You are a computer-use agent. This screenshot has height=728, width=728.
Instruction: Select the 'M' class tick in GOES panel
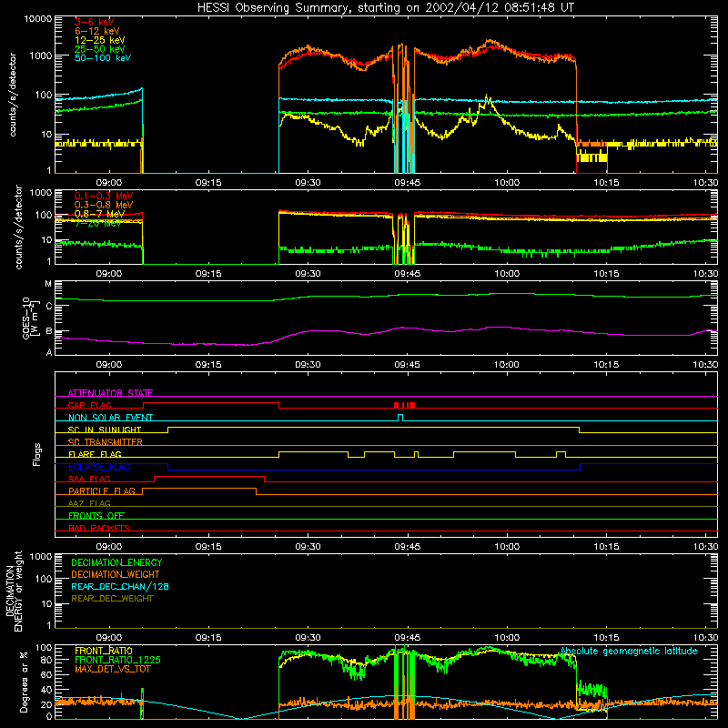[x=48, y=284]
